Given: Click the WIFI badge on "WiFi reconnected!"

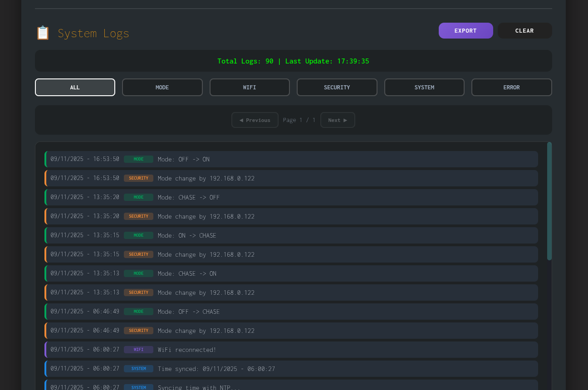Looking at the screenshot, I should click(x=138, y=350).
